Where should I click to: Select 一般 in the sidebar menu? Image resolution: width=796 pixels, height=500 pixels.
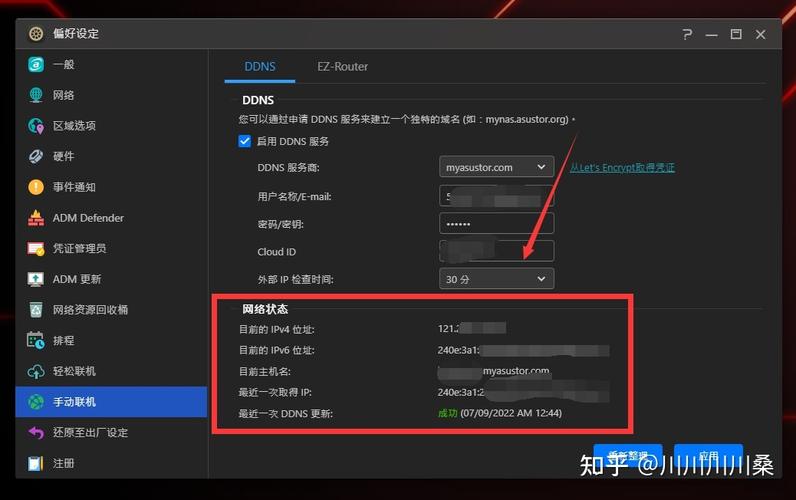pyautogui.click(x=111, y=64)
